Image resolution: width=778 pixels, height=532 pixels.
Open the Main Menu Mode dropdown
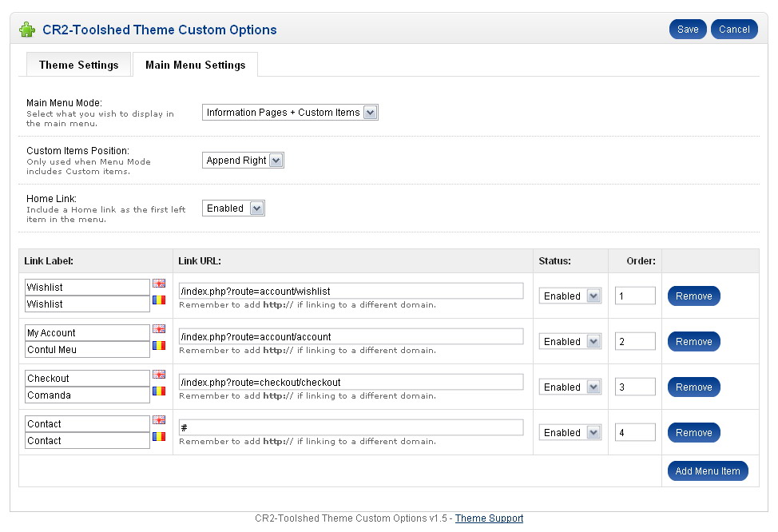290,113
